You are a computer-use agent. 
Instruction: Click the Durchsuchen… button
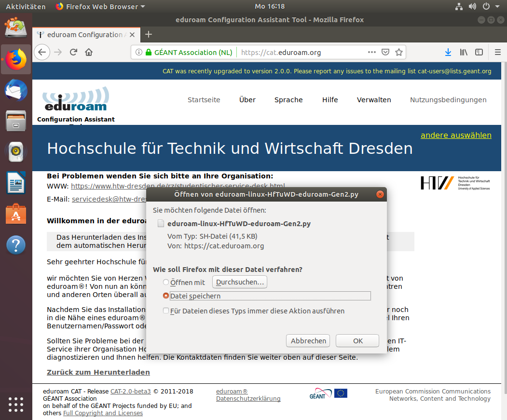[x=240, y=282]
